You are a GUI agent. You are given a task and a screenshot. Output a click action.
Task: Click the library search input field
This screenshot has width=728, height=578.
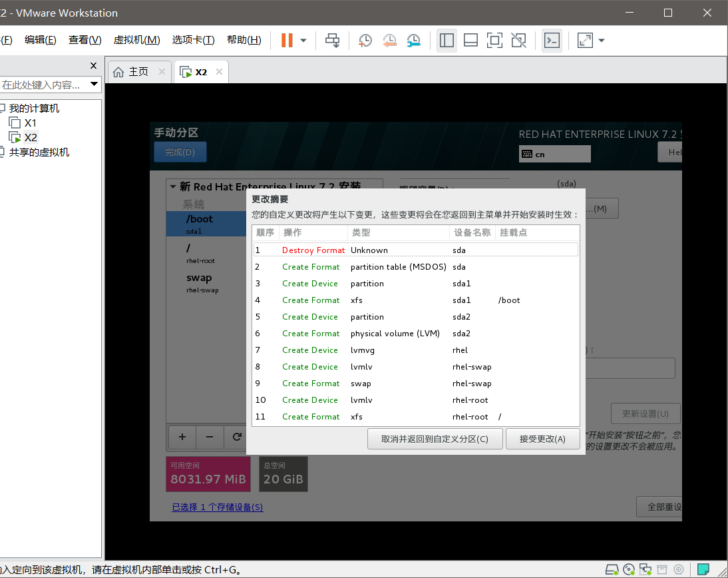(43, 85)
